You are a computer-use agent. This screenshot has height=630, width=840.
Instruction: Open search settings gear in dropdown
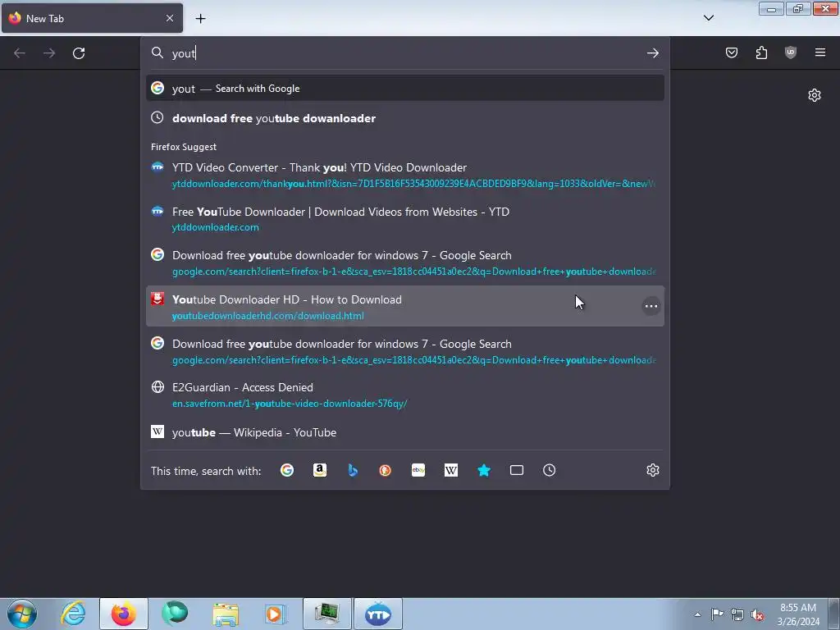tap(652, 470)
